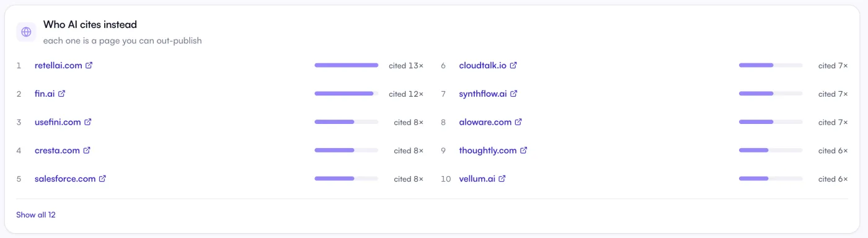Open external link icon next to fin.ai

pos(61,94)
